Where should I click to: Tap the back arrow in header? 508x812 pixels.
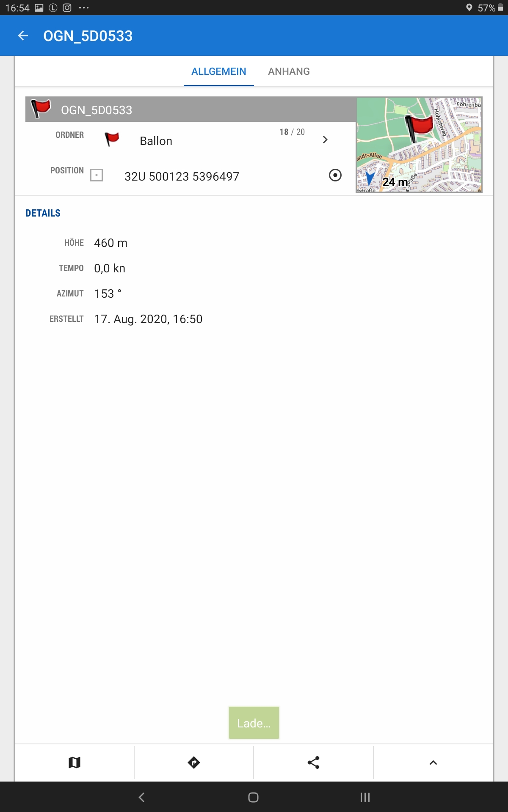pyautogui.click(x=23, y=36)
